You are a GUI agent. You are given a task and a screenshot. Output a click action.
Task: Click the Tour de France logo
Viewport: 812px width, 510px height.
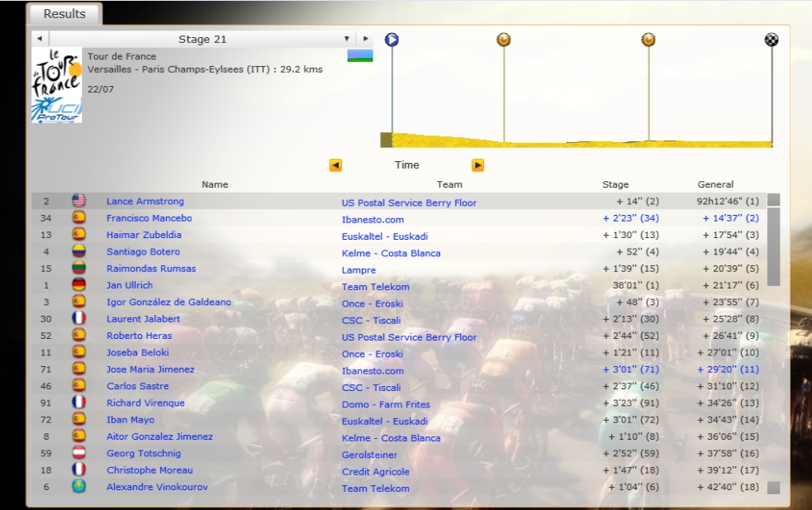(x=56, y=85)
